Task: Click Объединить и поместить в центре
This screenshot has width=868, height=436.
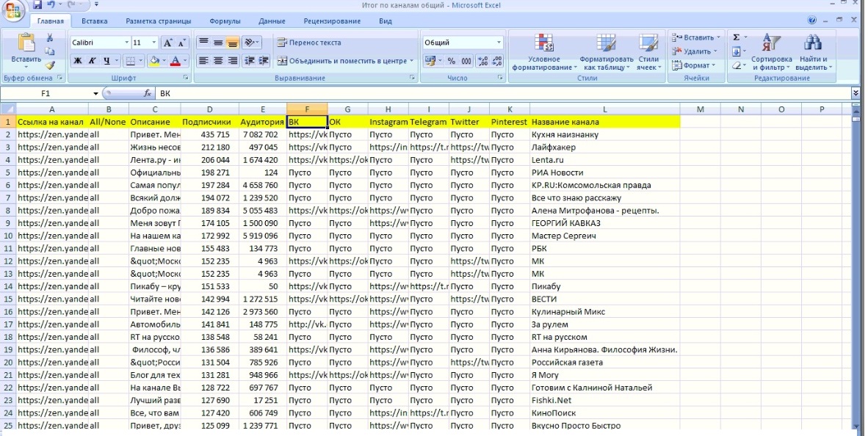Action: tap(345, 61)
